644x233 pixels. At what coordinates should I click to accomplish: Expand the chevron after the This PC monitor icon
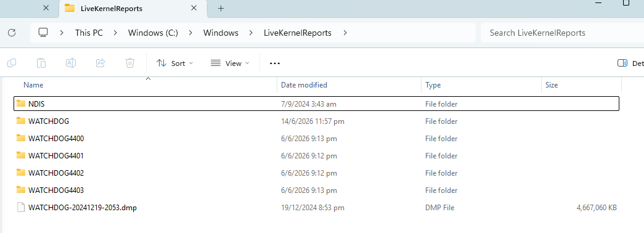62,33
